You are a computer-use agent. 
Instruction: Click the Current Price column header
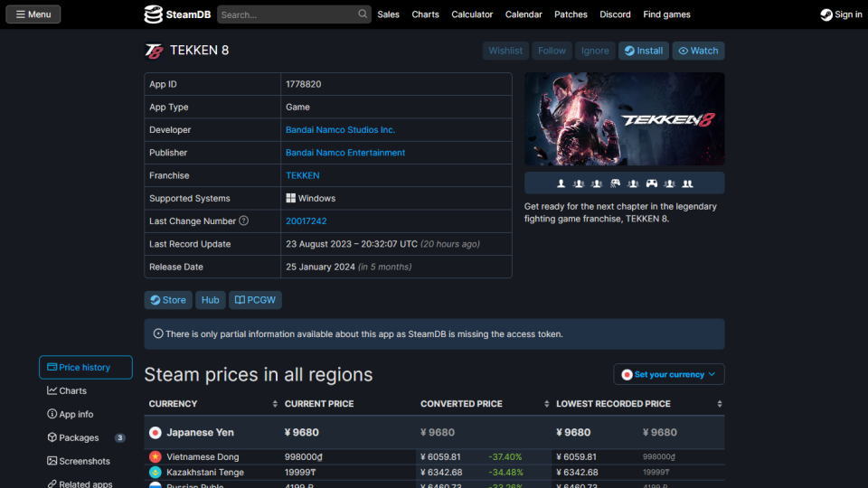319,404
